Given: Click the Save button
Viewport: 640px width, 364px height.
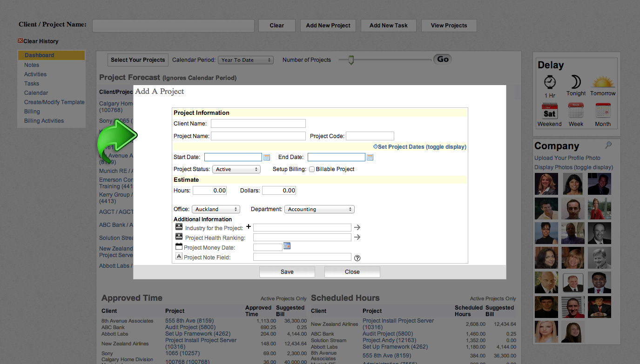Looking at the screenshot, I should (287, 272).
